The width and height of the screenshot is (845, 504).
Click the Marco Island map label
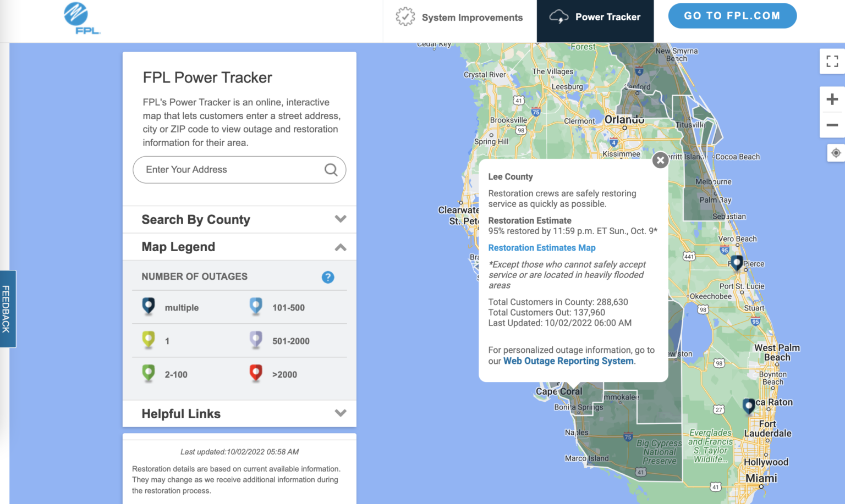[x=587, y=458]
